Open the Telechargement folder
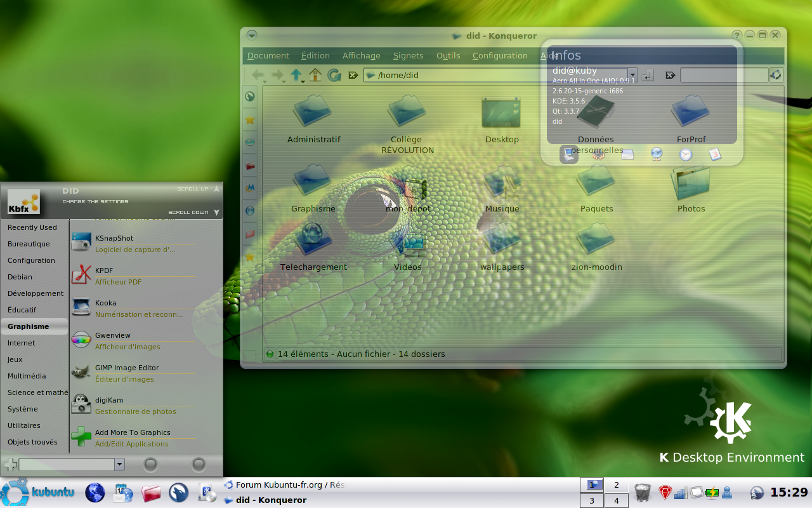Viewport: 812px width, 508px height. (313, 246)
